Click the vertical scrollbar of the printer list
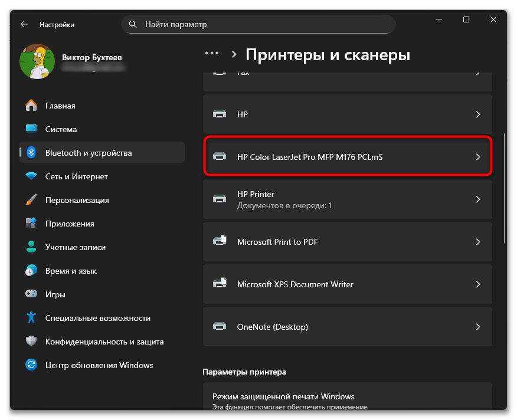This screenshot has height=420, width=517. [x=505, y=188]
